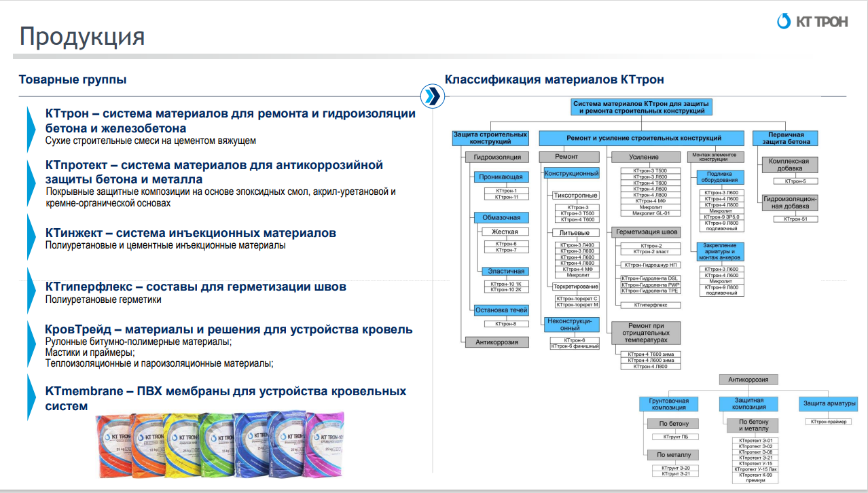Click the 'Классификация материалов КТтрон' heading
This screenshot has height=493, width=868.
tap(554, 80)
